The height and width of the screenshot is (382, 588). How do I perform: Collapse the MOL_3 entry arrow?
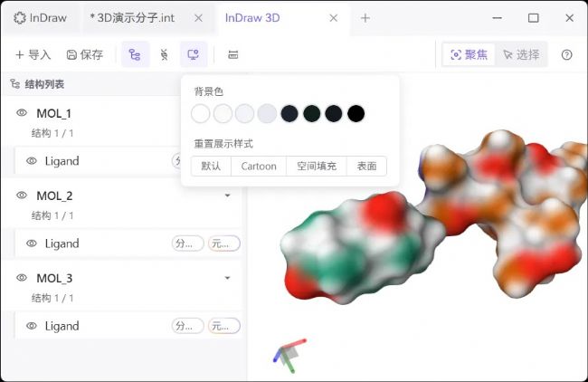pos(227,278)
